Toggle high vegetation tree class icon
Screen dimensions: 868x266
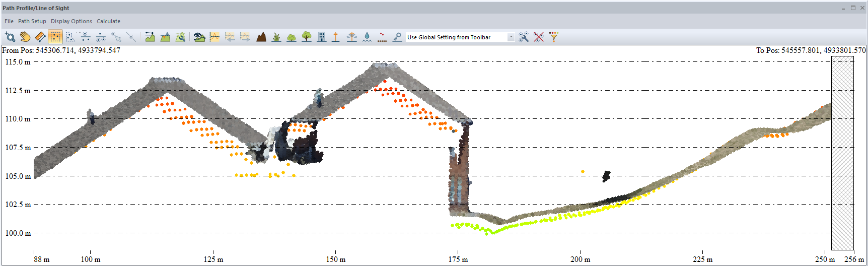pos(307,37)
